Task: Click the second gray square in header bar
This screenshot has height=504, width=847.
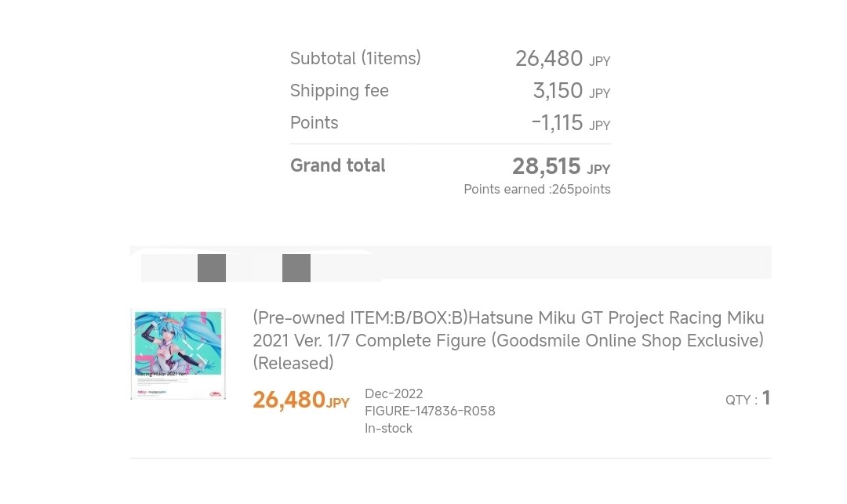Action: pos(296,268)
